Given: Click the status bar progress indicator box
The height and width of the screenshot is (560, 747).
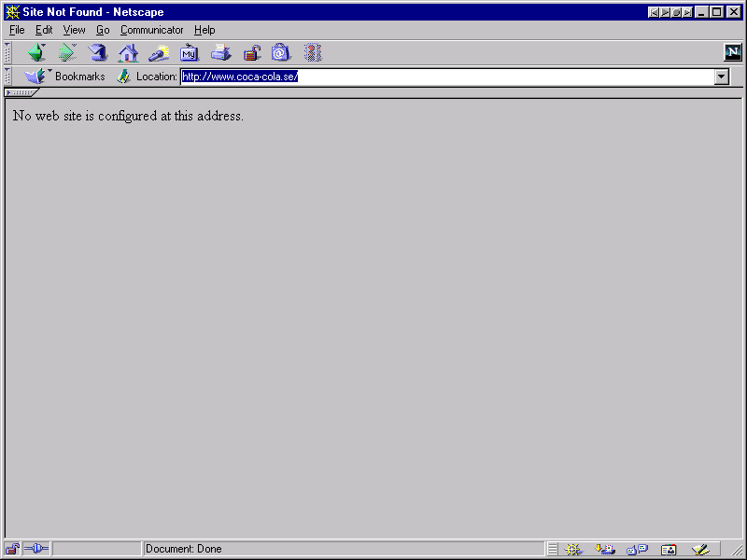Looking at the screenshot, I should click(97, 549).
